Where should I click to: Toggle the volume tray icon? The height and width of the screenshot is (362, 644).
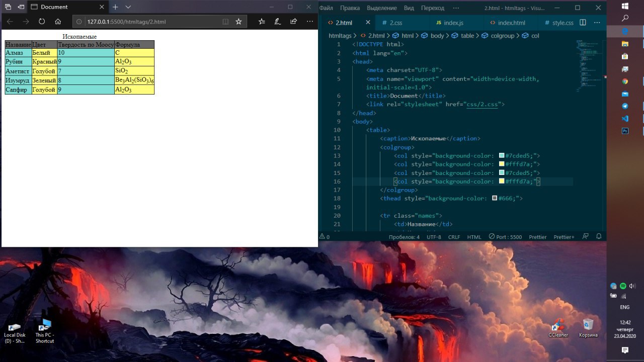click(632, 286)
